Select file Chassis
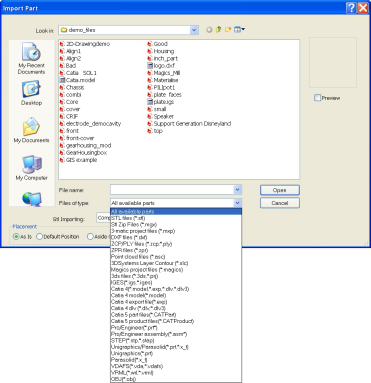The height and width of the screenshot is (383, 371). coord(75,87)
